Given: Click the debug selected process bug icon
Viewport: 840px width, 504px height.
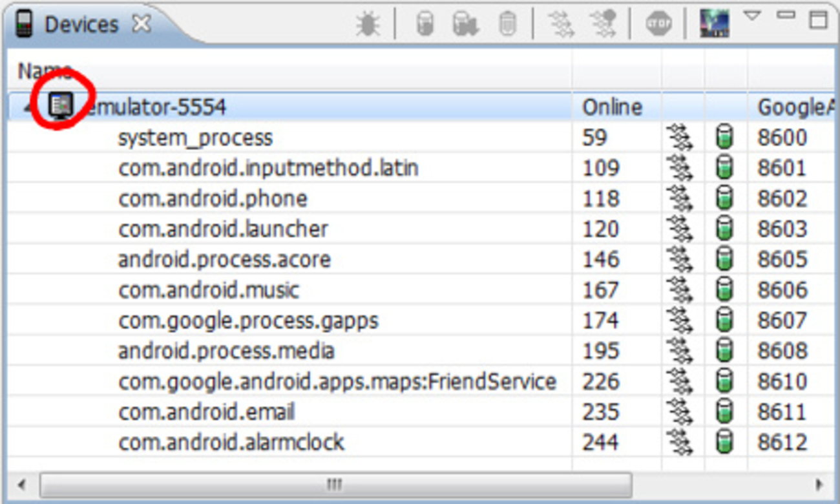Looking at the screenshot, I should pos(368,25).
